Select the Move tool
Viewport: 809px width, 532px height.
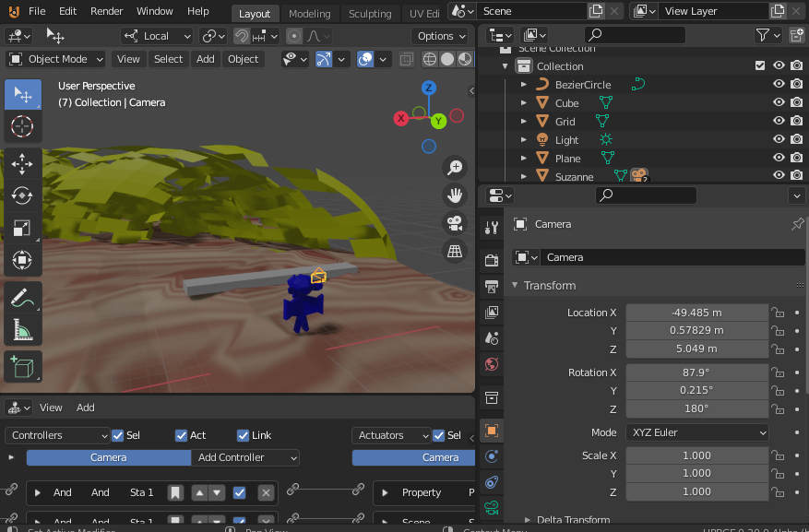click(22, 164)
